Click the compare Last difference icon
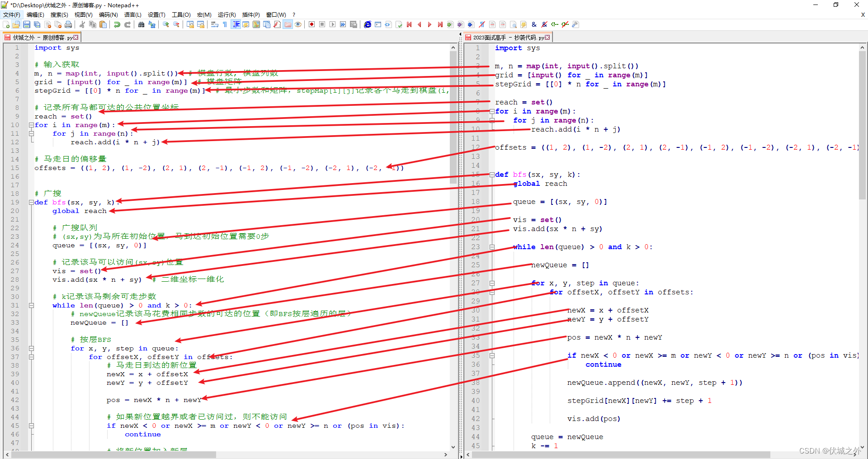Viewport: 868px width, 459px height. (440, 24)
